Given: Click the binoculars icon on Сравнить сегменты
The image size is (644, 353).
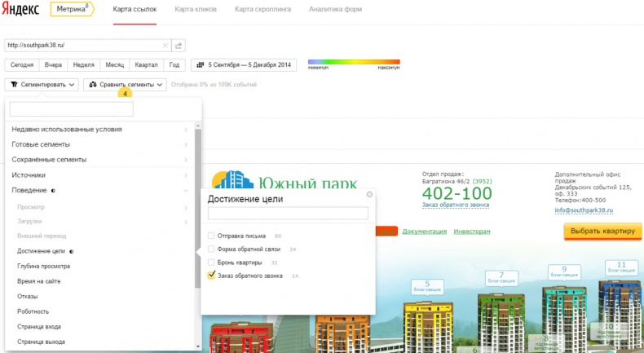Looking at the screenshot, I should click(x=94, y=84).
